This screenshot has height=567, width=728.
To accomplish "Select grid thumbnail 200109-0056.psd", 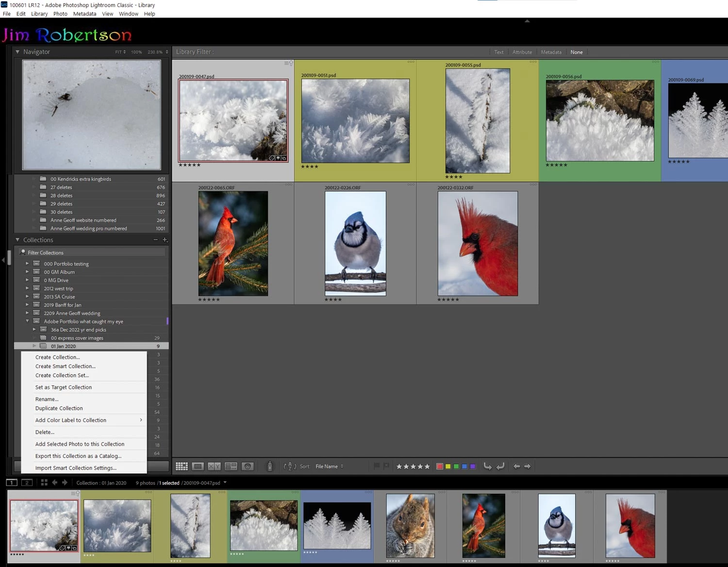I will [600, 120].
